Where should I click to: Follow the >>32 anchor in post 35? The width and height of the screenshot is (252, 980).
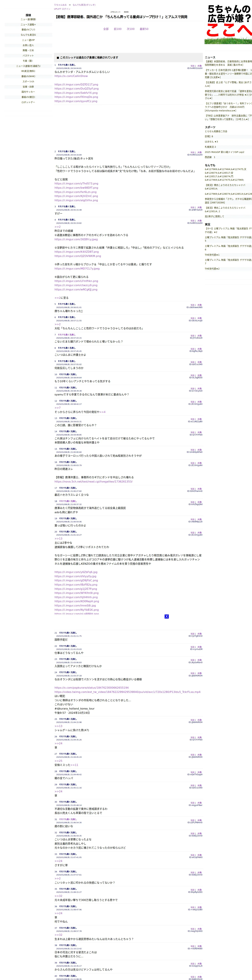point(58,896)
